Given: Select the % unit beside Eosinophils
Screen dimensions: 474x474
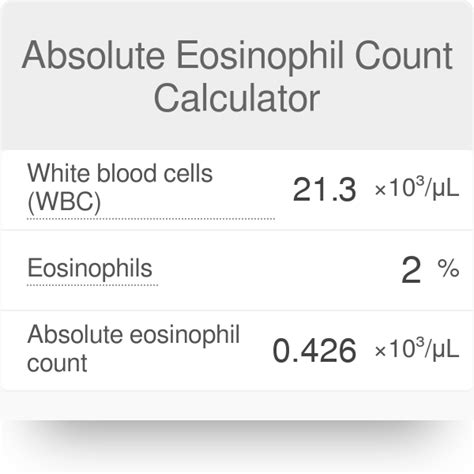Looking at the screenshot, I should coord(448,268).
